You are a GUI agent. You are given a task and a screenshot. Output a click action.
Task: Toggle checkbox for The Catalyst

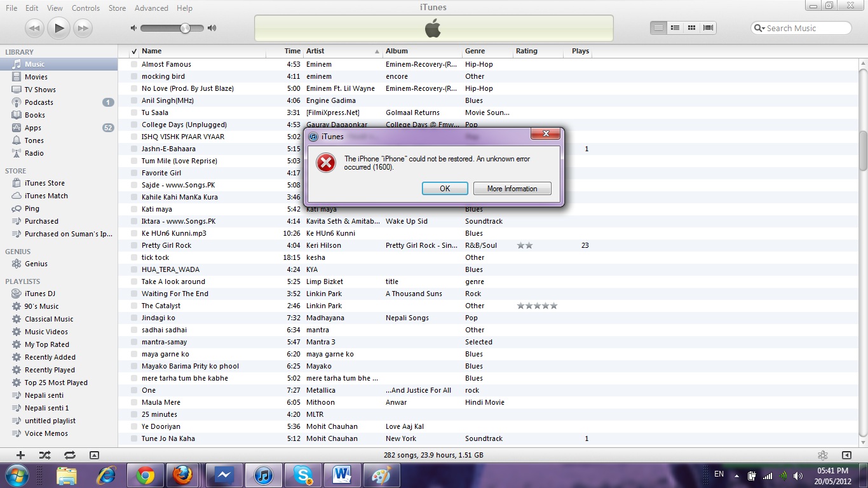(x=134, y=306)
